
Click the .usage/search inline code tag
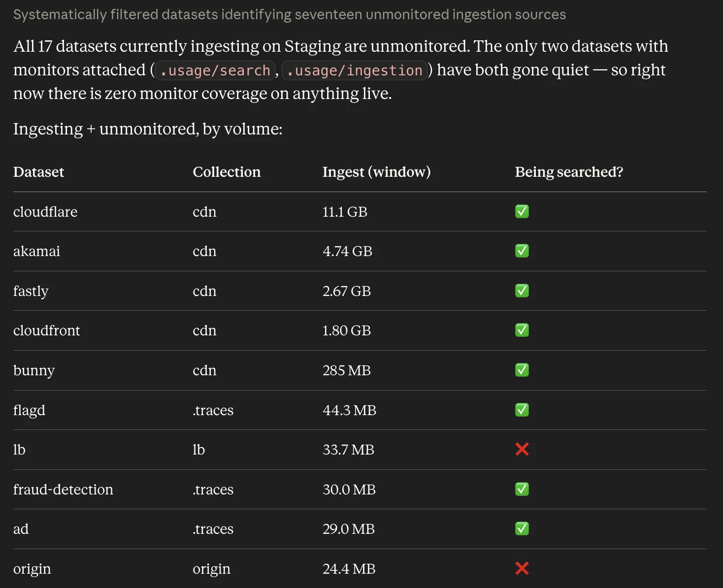(x=215, y=70)
